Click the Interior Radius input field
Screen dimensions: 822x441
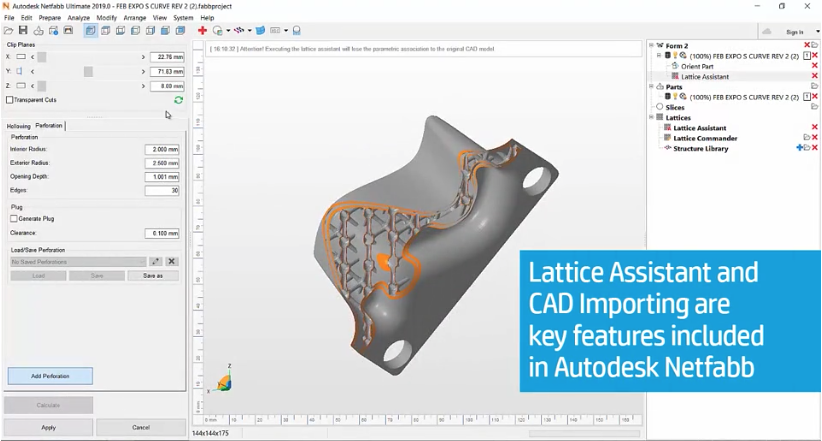tap(162, 149)
